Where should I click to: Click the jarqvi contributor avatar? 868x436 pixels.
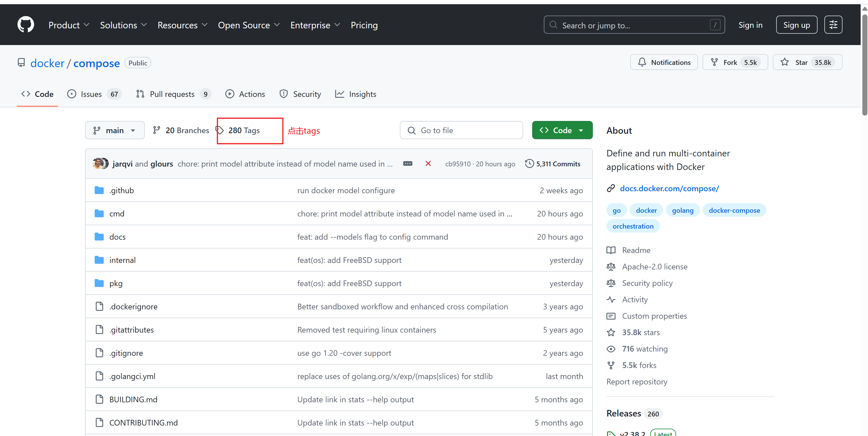pyautogui.click(x=98, y=163)
